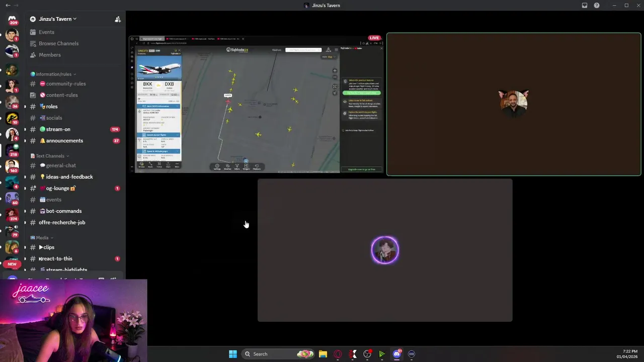Open the general-chat channel
The image size is (644, 362).
click(74, 165)
